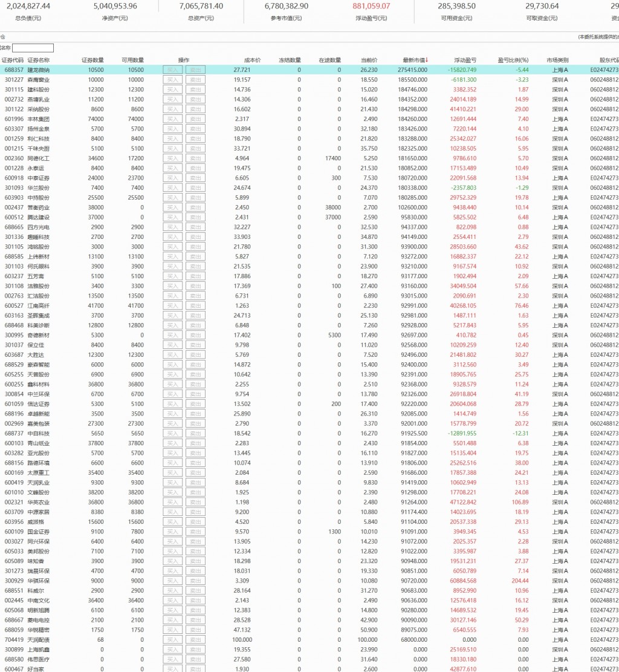Click 买入 in the 002321 row
This screenshot has height=672, width=619.
click(x=173, y=502)
